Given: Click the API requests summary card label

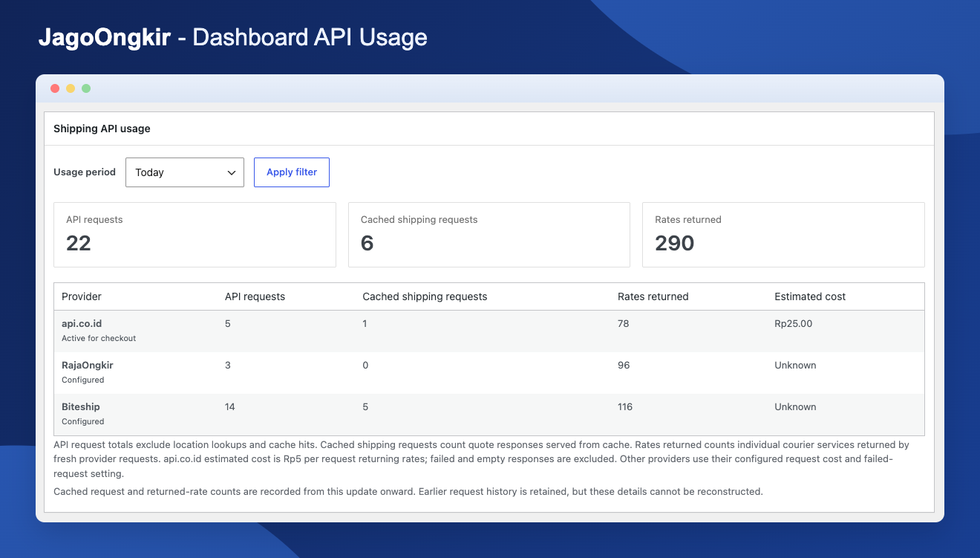Looking at the screenshot, I should click(94, 220).
